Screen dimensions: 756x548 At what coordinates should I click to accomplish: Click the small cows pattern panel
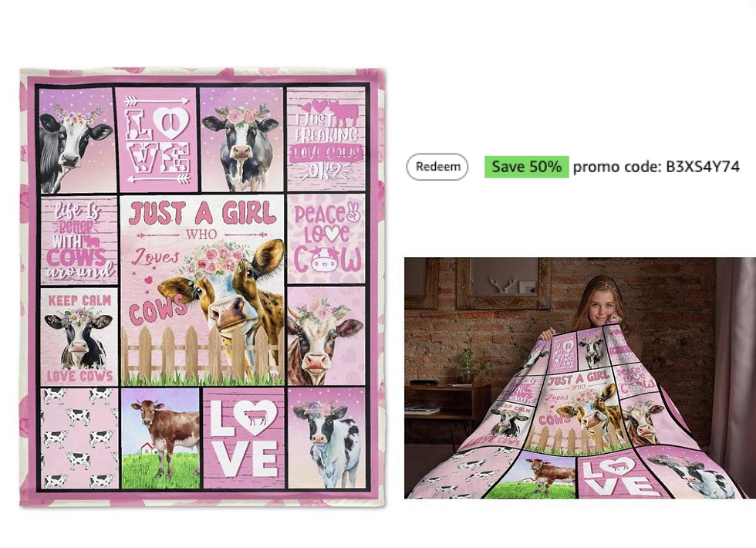pyautogui.click(x=79, y=438)
